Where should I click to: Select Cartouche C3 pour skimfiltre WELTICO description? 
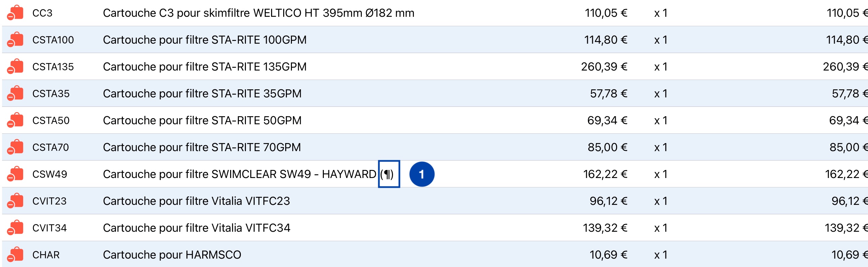258,13
